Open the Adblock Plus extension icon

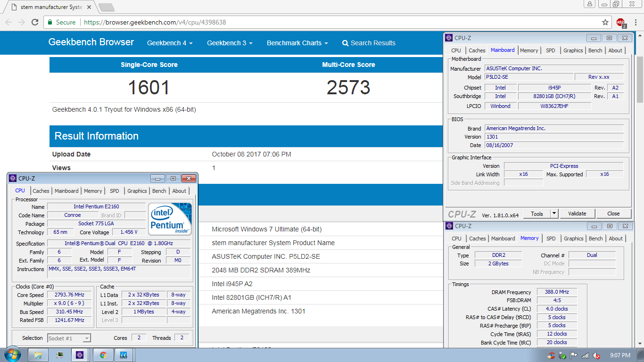[621, 22]
